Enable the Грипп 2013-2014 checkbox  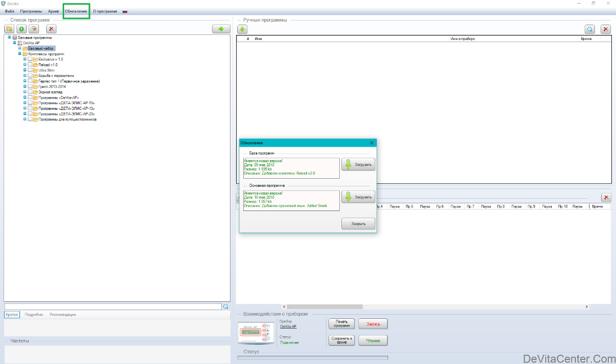pos(30,87)
